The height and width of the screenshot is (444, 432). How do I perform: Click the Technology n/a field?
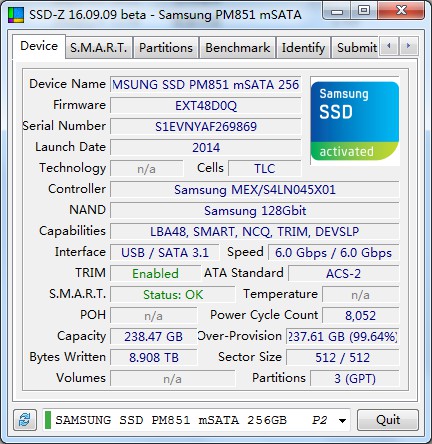click(147, 169)
